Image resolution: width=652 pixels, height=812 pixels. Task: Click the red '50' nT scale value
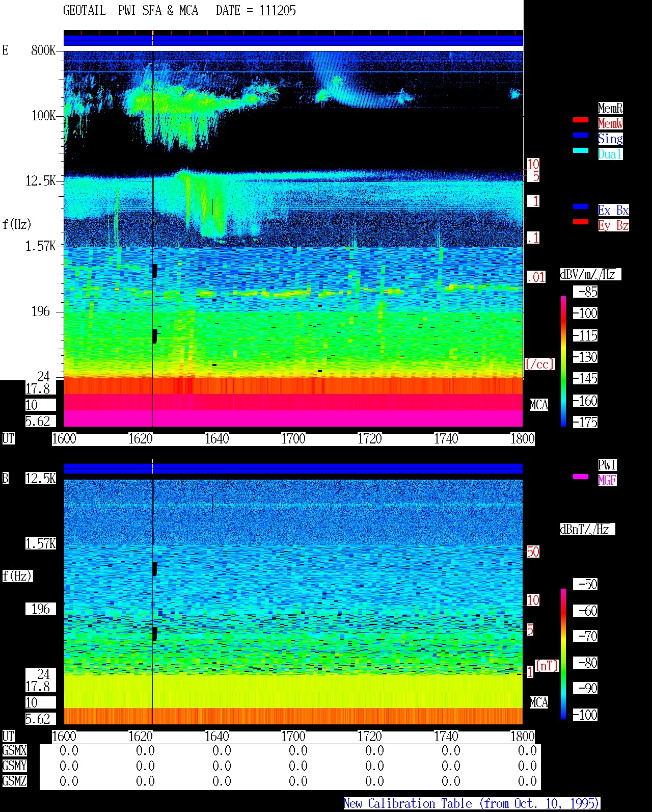(x=533, y=552)
